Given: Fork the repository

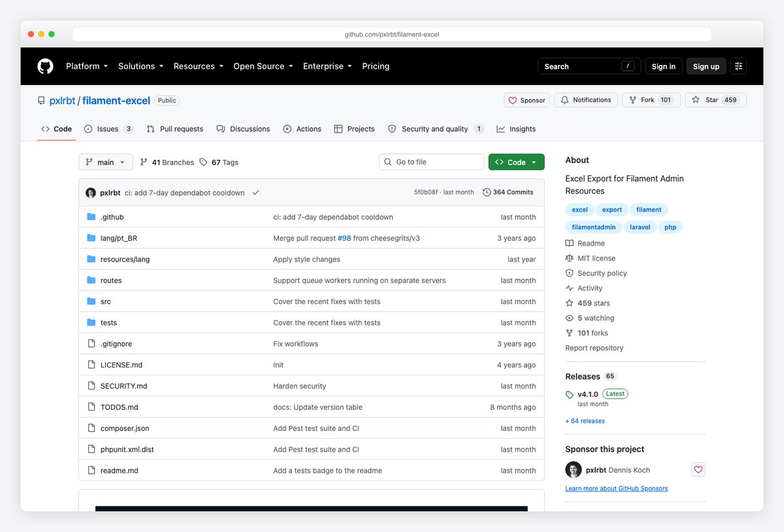Looking at the screenshot, I should 651,100.
